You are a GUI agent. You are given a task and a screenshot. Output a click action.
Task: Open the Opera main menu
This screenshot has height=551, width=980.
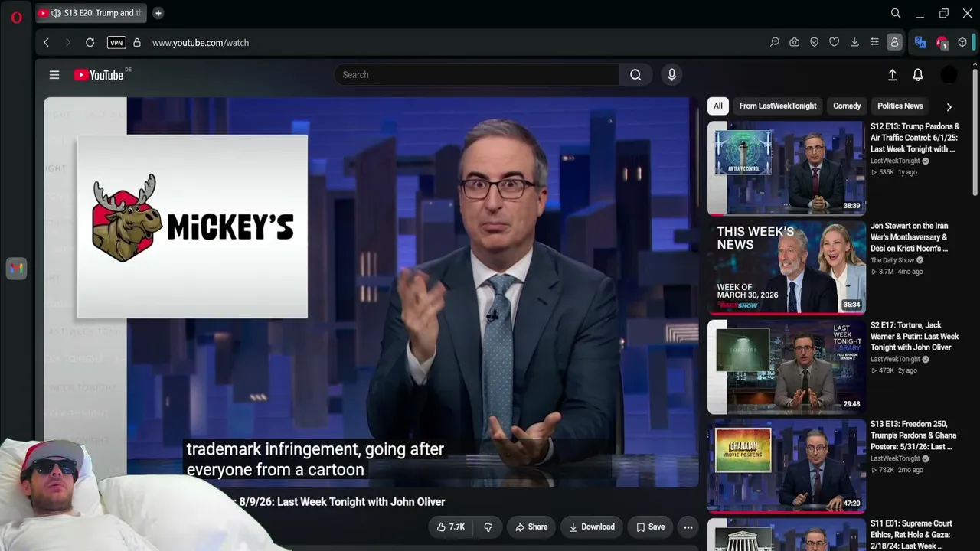click(x=16, y=17)
